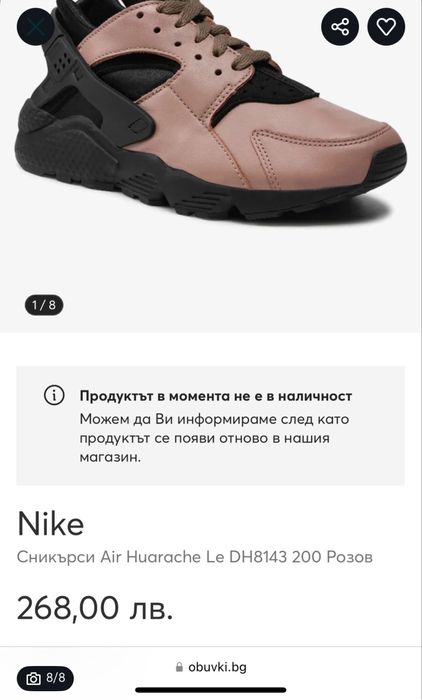Viewport: 422px width, 700px height.
Task: Add shoe to favorites with heart icon
Action: click(386, 27)
